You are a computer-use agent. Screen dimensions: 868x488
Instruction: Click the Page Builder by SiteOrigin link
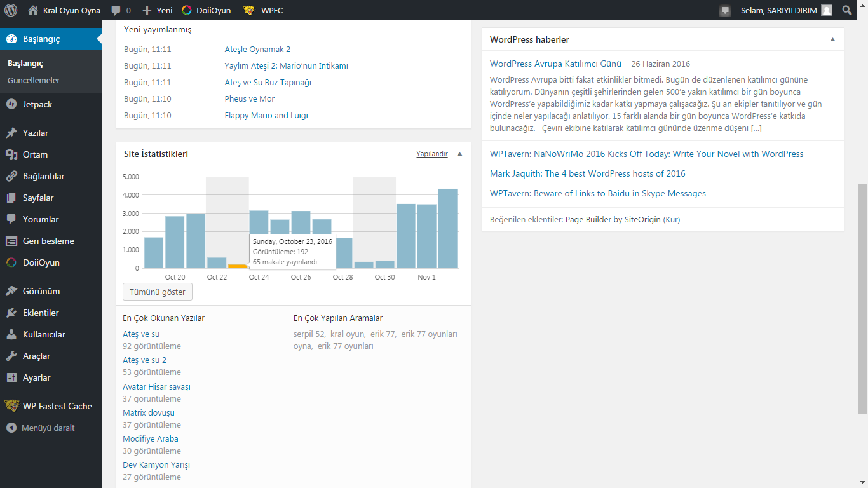pos(613,220)
